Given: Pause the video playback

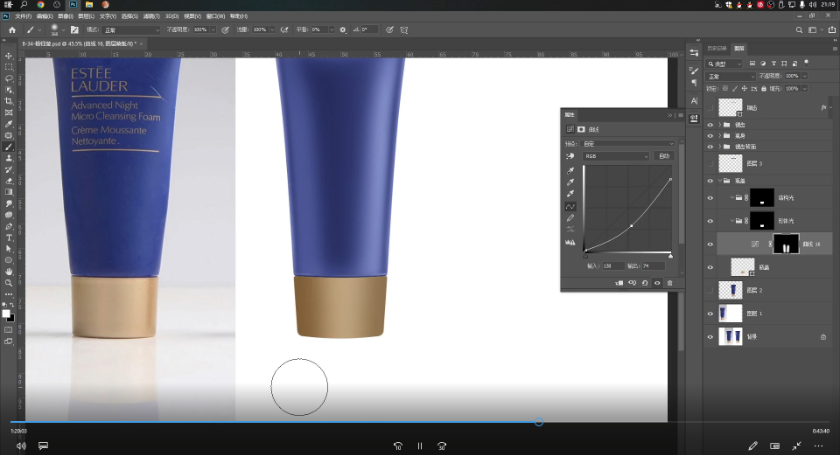Looking at the screenshot, I should [x=420, y=446].
